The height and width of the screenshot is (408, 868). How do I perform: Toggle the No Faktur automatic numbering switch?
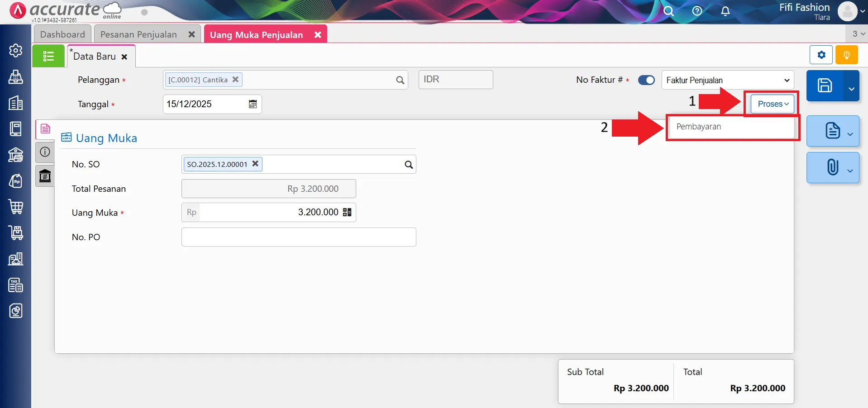[646, 80]
